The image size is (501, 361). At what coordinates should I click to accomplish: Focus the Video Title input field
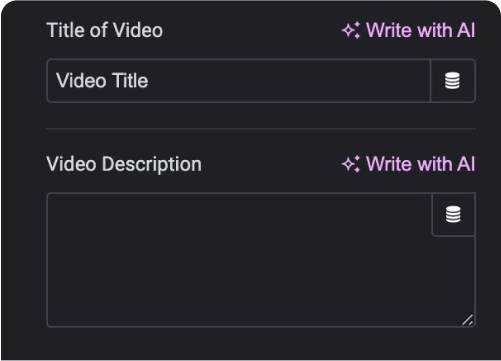click(239, 81)
